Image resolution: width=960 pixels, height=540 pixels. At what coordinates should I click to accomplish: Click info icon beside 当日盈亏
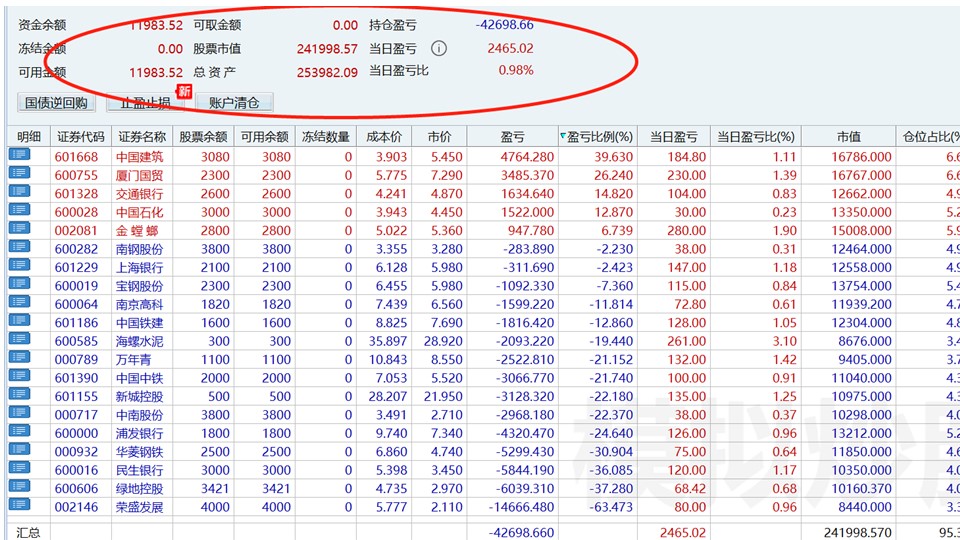pyautogui.click(x=438, y=48)
